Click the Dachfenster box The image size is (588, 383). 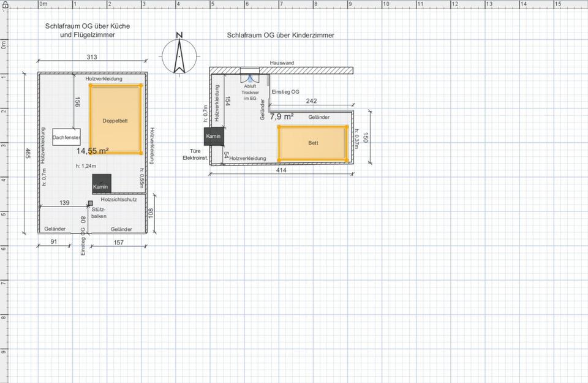66,138
